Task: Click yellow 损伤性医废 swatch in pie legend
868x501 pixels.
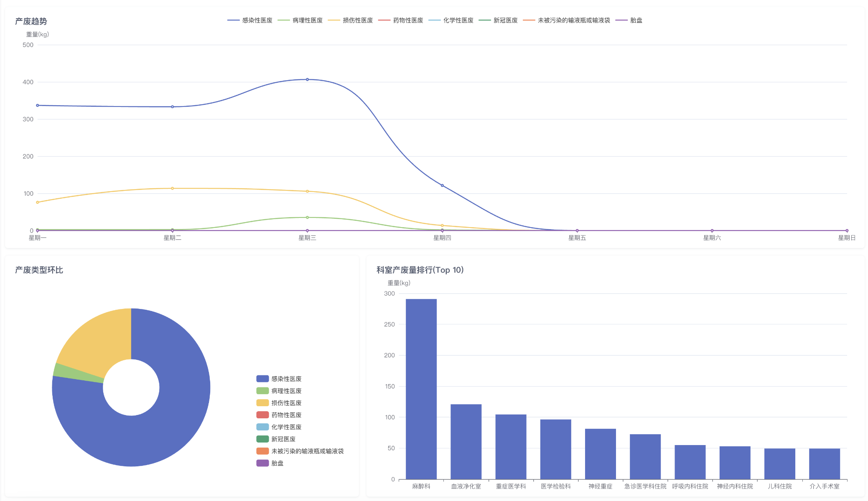Action: 262,403
